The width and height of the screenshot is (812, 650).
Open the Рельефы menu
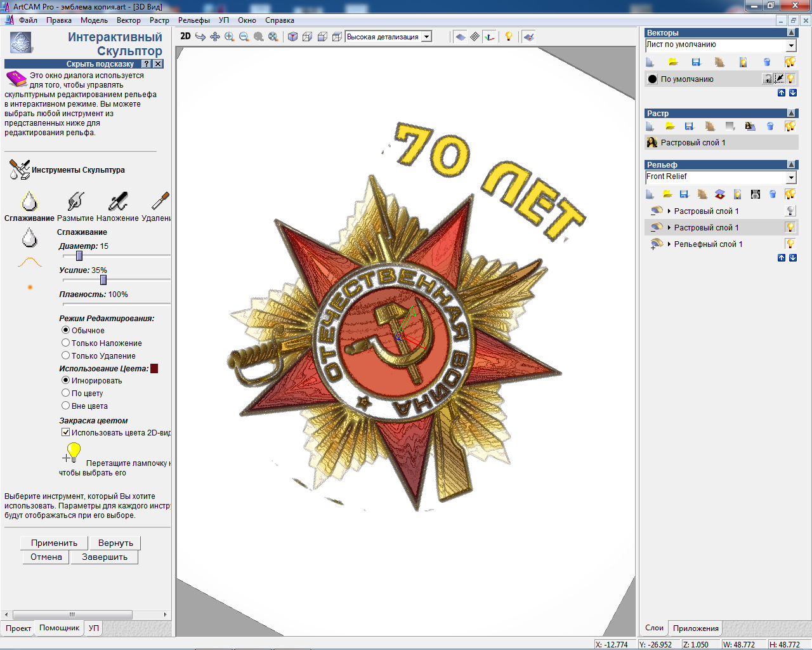click(x=194, y=20)
